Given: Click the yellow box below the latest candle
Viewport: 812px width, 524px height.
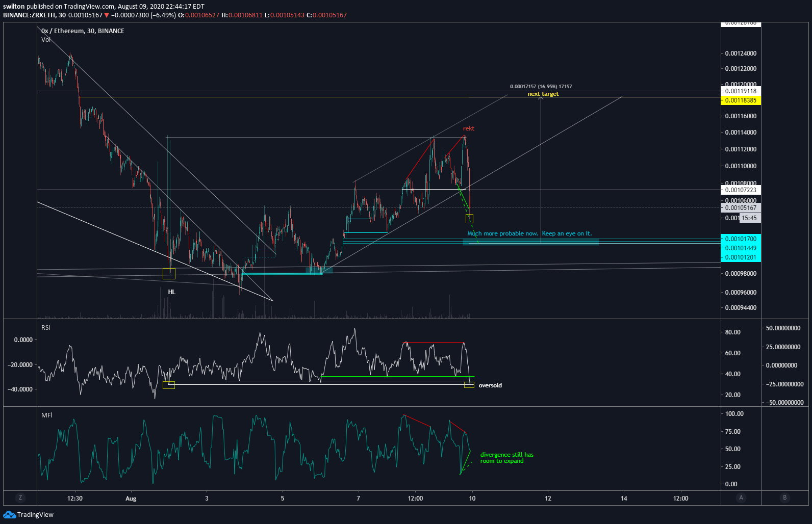Looking at the screenshot, I should 469,219.
